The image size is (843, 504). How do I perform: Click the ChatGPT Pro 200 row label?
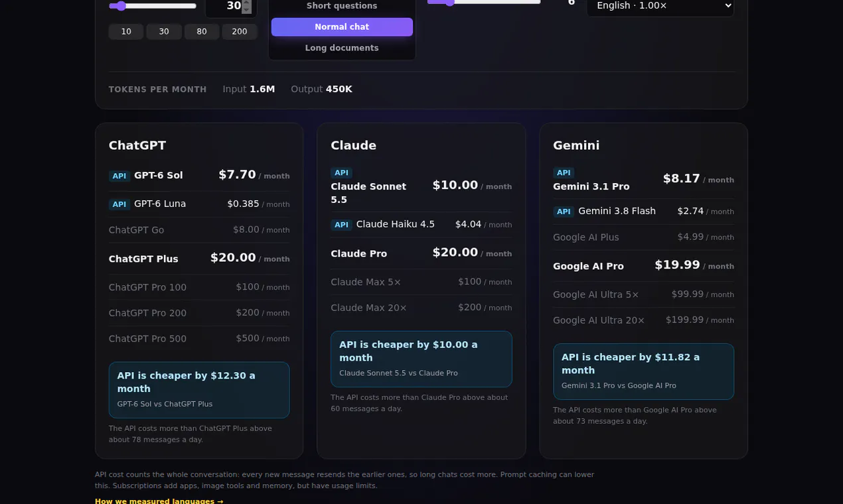tap(147, 313)
